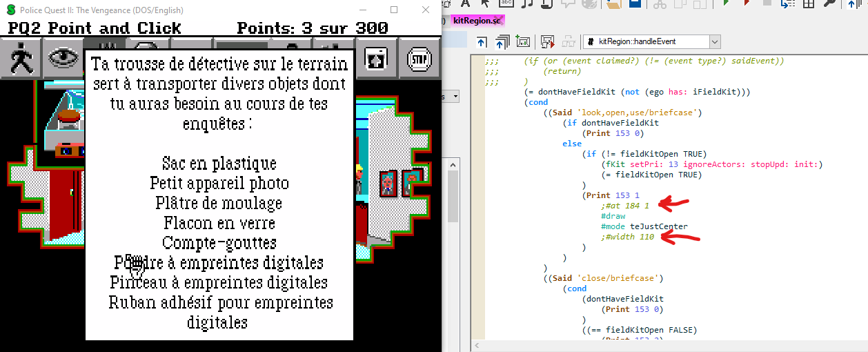The height and width of the screenshot is (352, 868).
Task: Click the green run arrow icon
Action: [725, 4]
